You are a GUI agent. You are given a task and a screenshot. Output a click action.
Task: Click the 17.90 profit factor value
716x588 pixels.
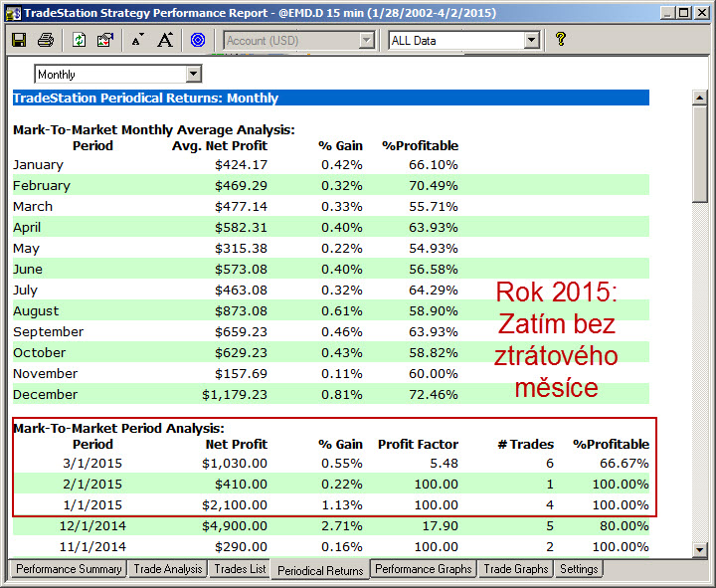click(441, 526)
